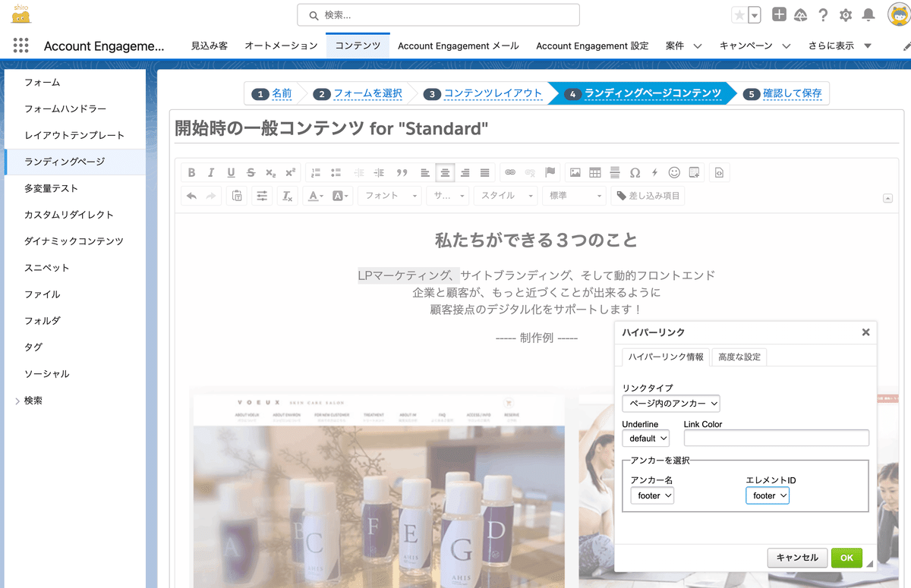Align text left
Screen dimensions: 911x588
click(425, 172)
